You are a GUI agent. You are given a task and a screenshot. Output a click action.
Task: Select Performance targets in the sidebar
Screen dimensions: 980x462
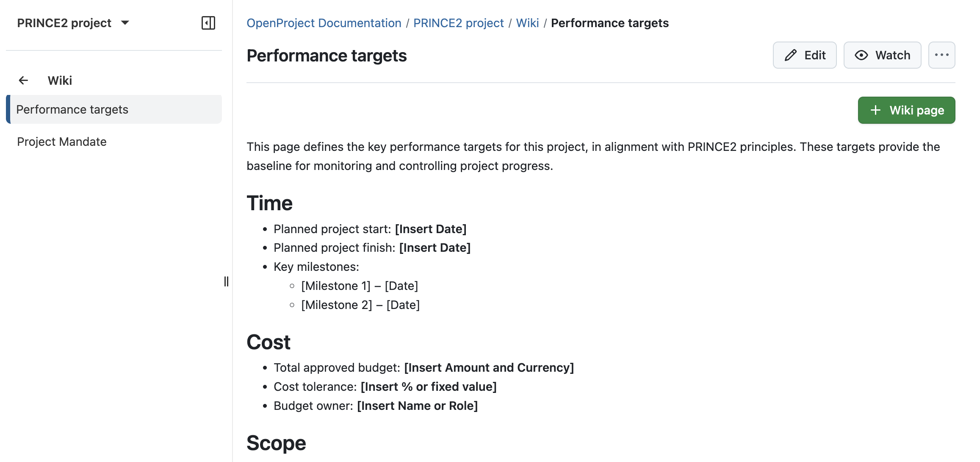click(x=72, y=109)
